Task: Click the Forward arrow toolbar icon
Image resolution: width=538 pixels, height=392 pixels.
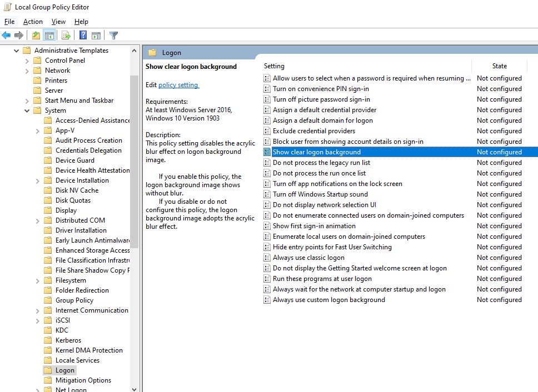Action: pyautogui.click(x=19, y=35)
